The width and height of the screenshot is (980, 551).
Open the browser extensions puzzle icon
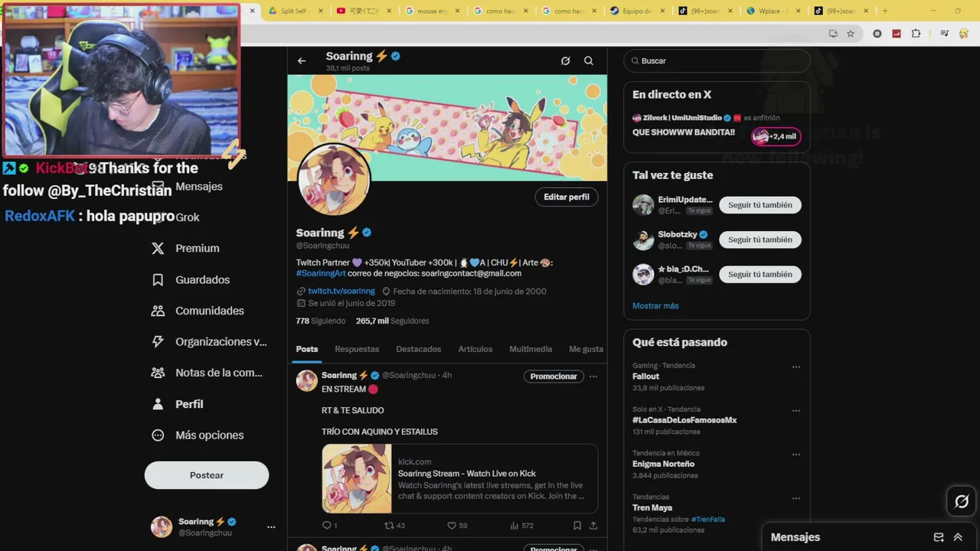916,34
